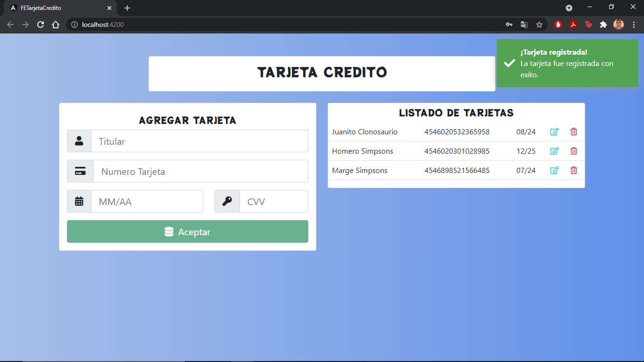Click the localhost:4200 address bar
644x362 pixels.
coord(283,25)
